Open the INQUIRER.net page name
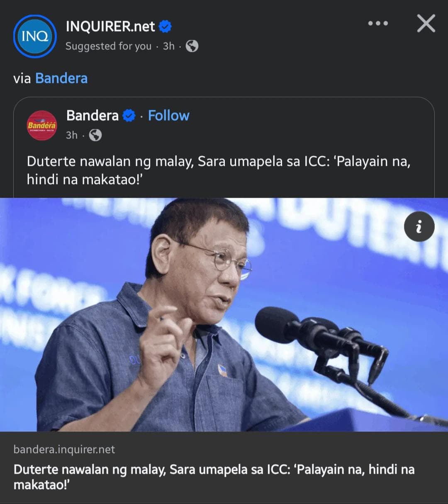Viewport: 448px width, 504px height. (110, 27)
